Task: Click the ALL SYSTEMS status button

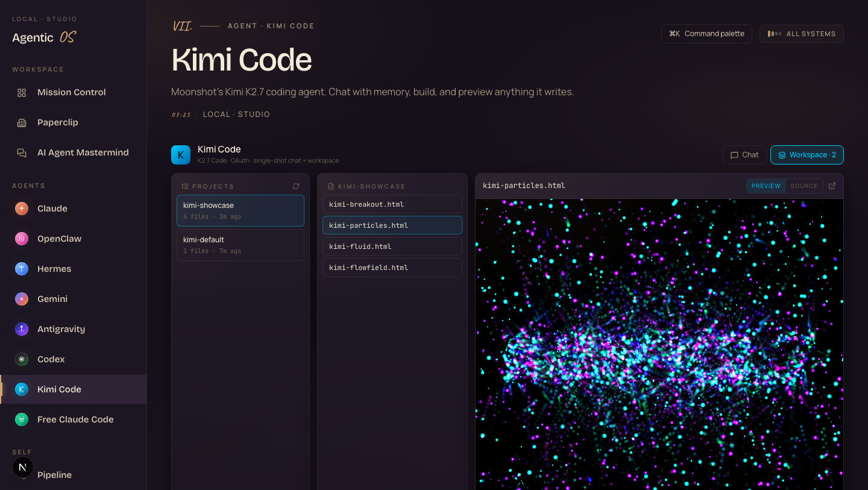Action: point(801,34)
